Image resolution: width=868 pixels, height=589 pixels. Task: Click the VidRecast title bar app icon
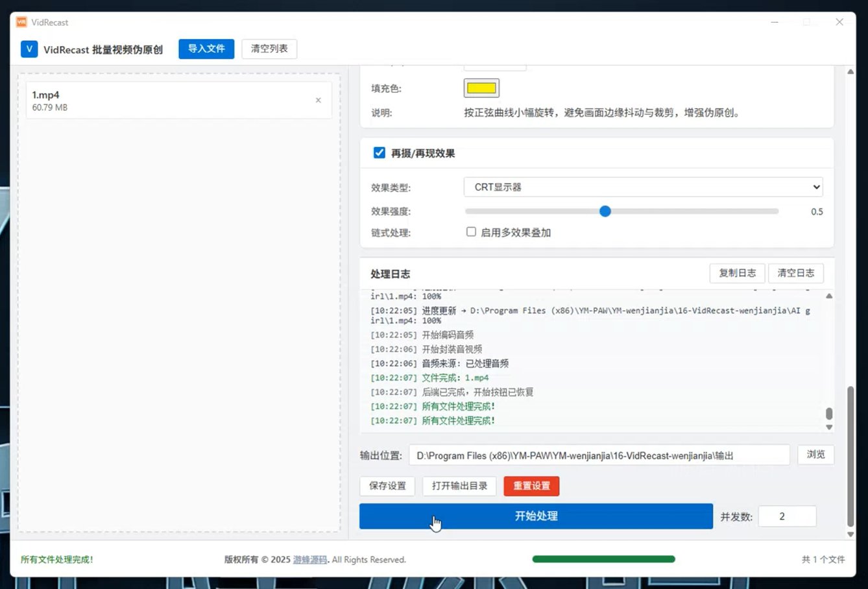click(x=21, y=22)
